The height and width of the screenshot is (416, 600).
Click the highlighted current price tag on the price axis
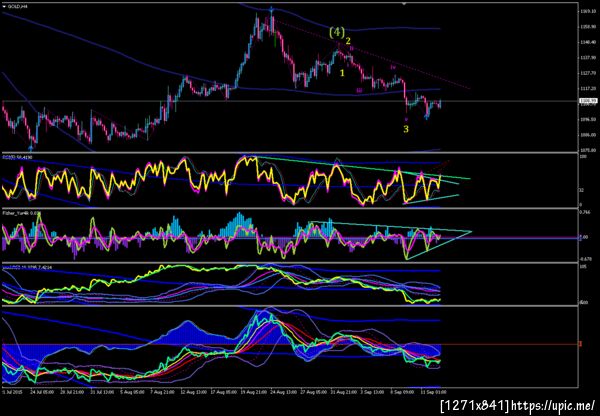tap(587, 101)
